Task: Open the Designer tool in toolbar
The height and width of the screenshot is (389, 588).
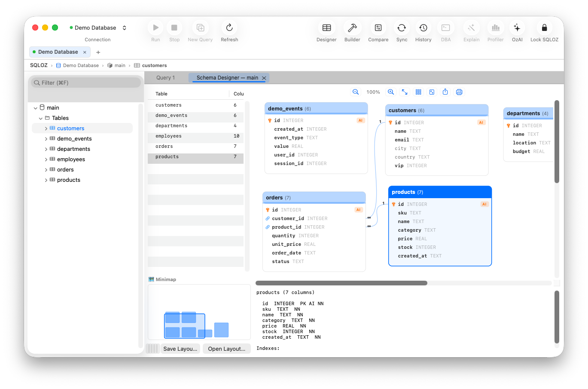Action: tap(326, 28)
